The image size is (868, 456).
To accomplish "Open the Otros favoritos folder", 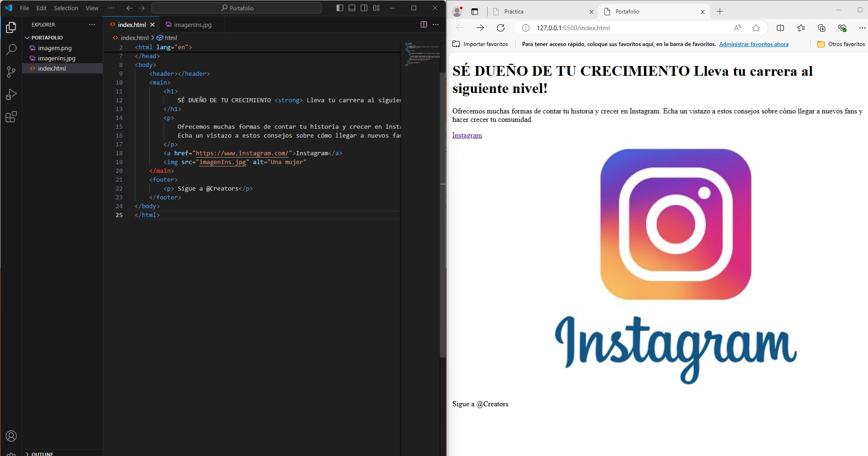I will click(x=841, y=44).
